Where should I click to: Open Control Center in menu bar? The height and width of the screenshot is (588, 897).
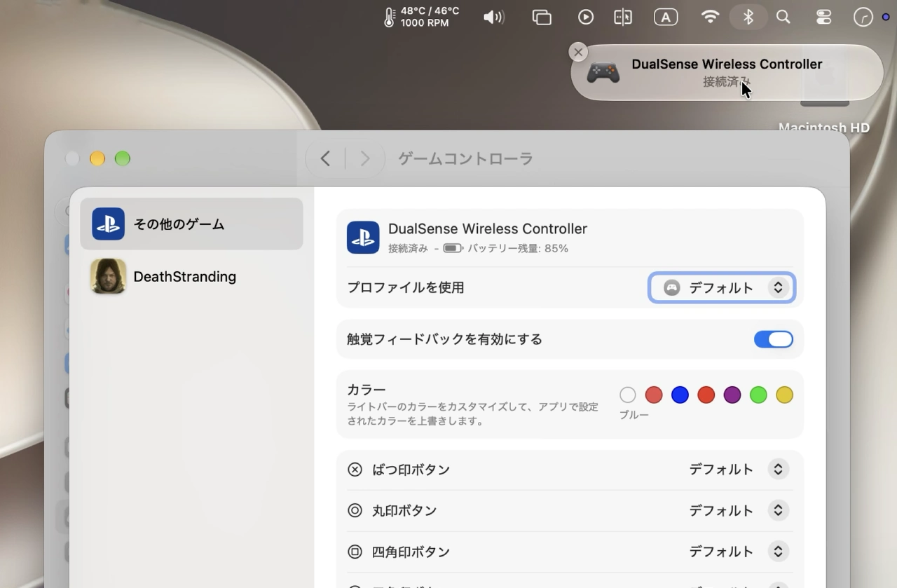tap(823, 17)
